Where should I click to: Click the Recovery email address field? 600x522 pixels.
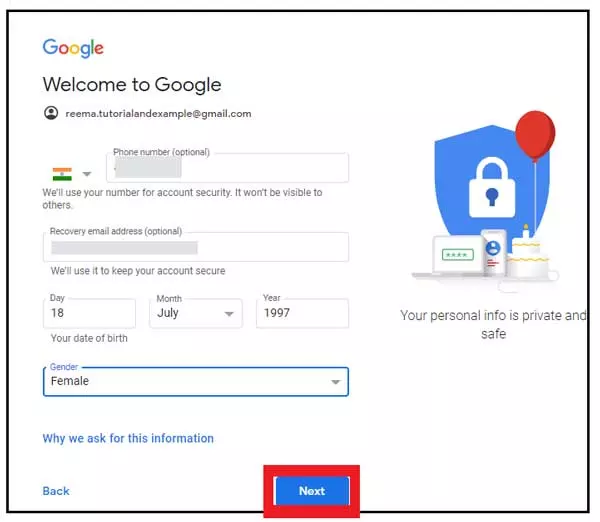[196, 247]
